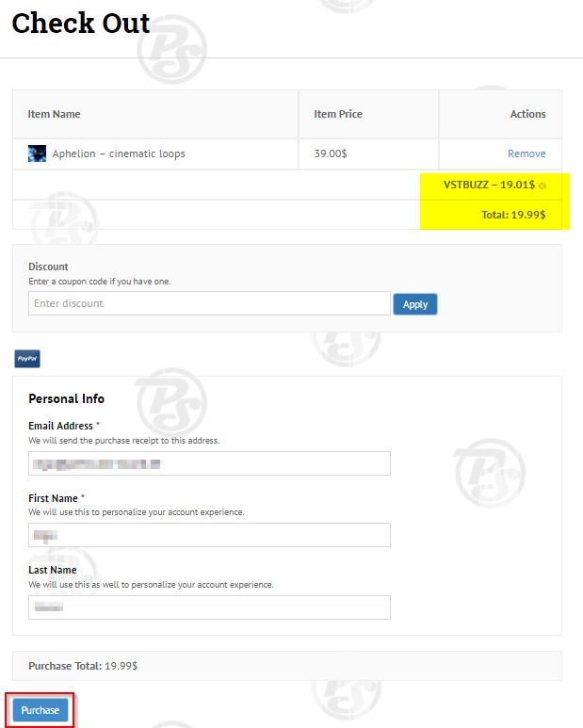583x728 pixels.
Task: Click the Last Name input field
Action: (x=209, y=607)
